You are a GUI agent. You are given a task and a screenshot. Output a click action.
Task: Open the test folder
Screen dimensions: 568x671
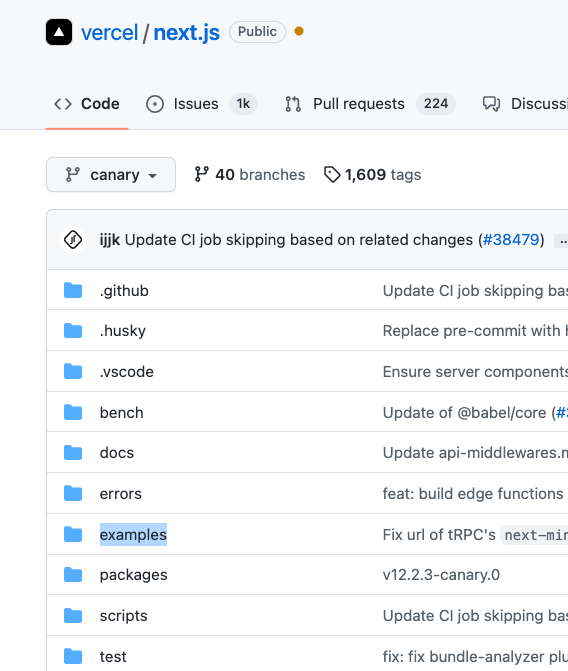113,657
